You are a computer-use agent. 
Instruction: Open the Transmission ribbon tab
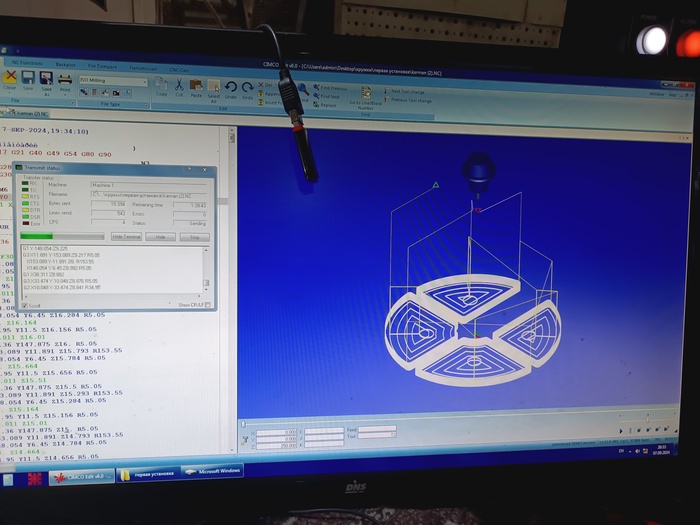point(143,68)
